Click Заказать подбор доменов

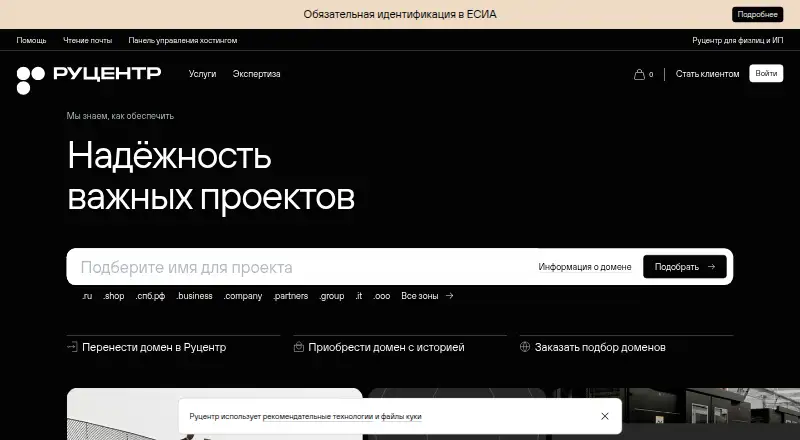(x=600, y=347)
